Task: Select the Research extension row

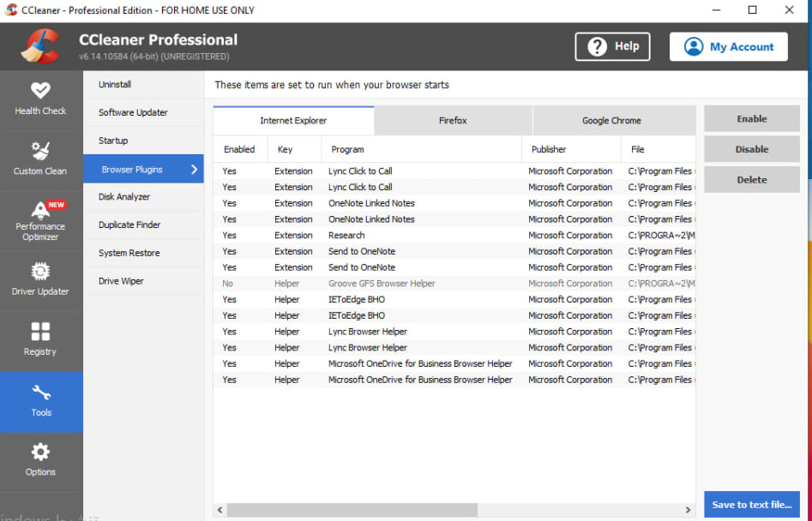Action: (454, 236)
